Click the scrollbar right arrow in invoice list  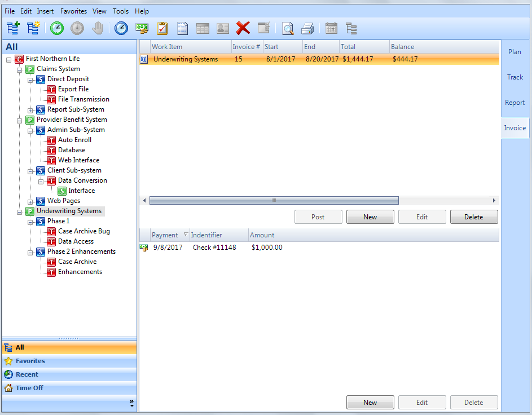(x=494, y=200)
